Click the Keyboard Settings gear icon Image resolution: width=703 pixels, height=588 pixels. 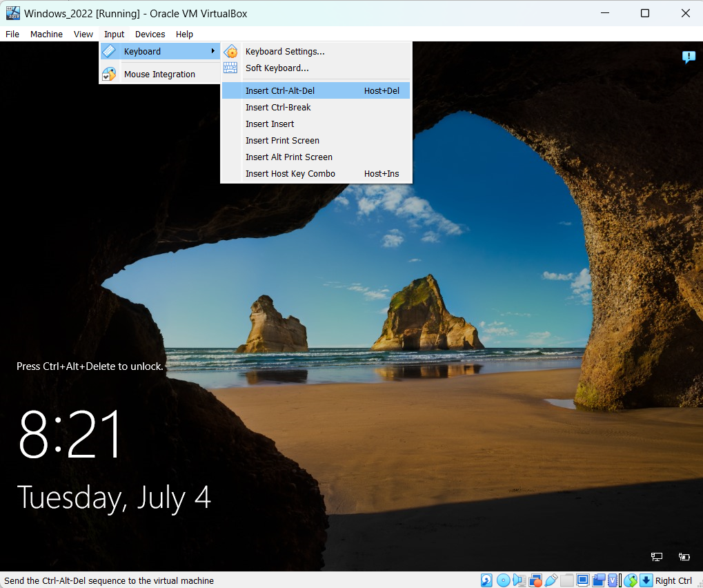tap(231, 52)
